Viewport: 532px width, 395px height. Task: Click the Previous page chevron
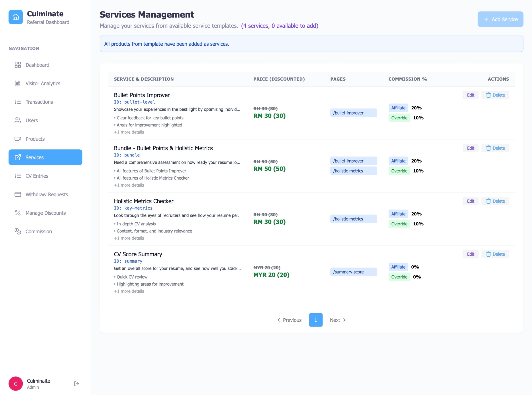[x=279, y=320]
